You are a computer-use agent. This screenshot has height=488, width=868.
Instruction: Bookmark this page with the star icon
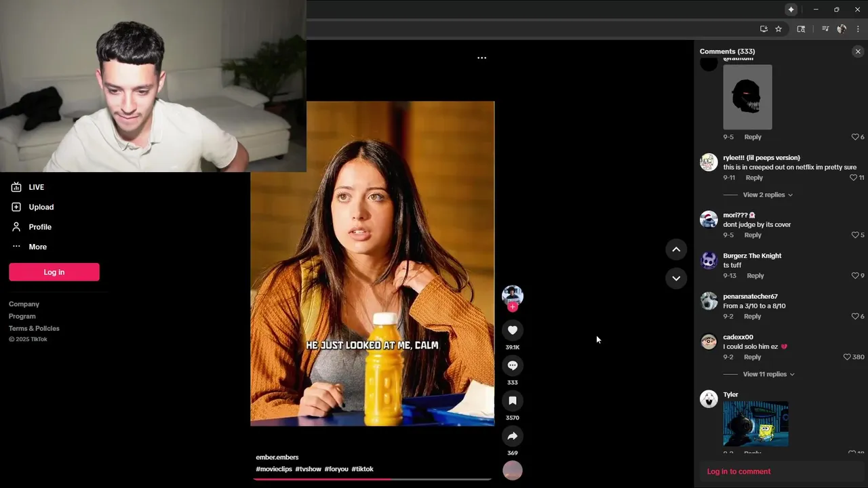pos(778,29)
